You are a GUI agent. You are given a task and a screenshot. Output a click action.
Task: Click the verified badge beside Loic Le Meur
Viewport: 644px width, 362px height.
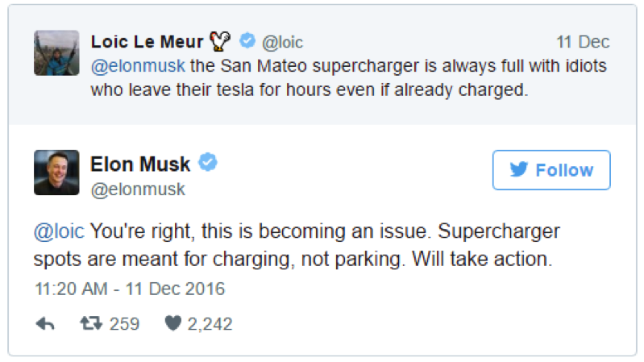(x=248, y=41)
